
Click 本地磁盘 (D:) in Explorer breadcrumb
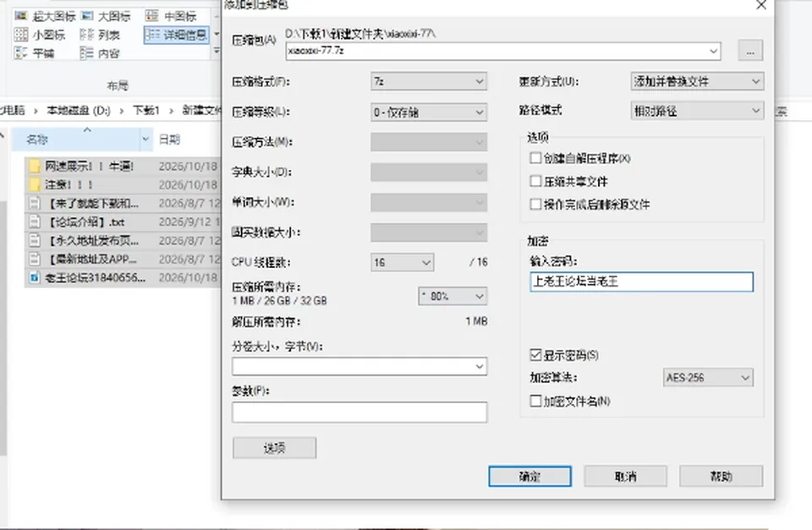click(79, 110)
